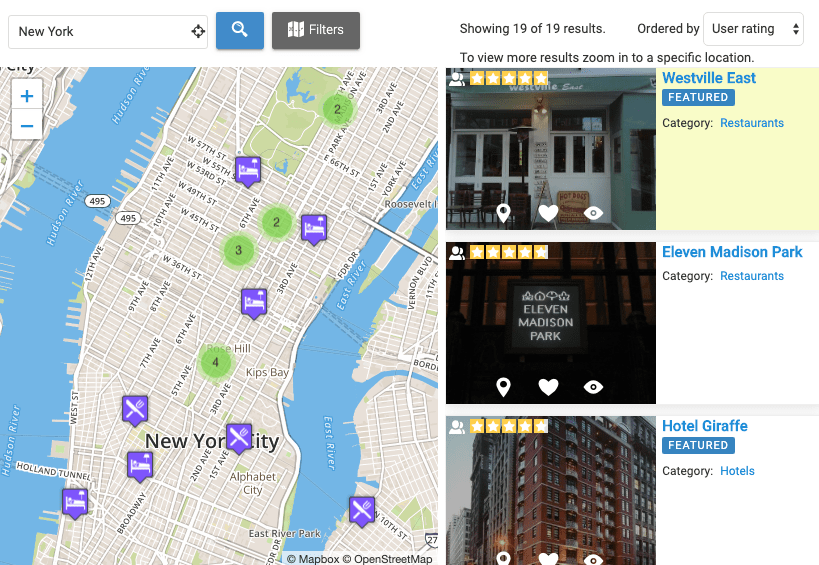
Task: Click the map pin icon on Westville East
Action: 503,212
